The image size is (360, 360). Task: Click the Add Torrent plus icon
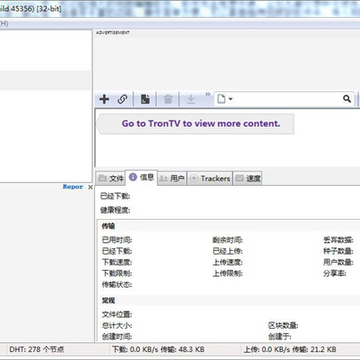coord(104,99)
